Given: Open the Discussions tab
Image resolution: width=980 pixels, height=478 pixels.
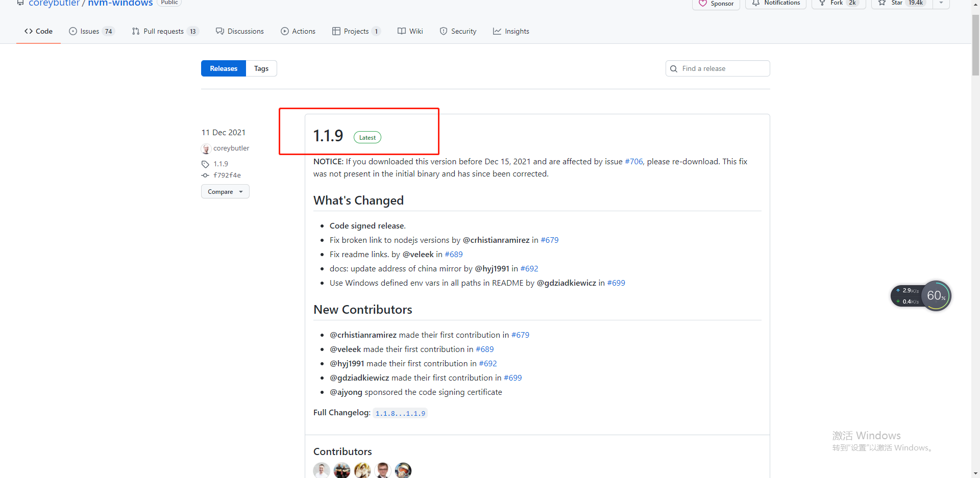Looking at the screenshot, I should click(239, 31).
